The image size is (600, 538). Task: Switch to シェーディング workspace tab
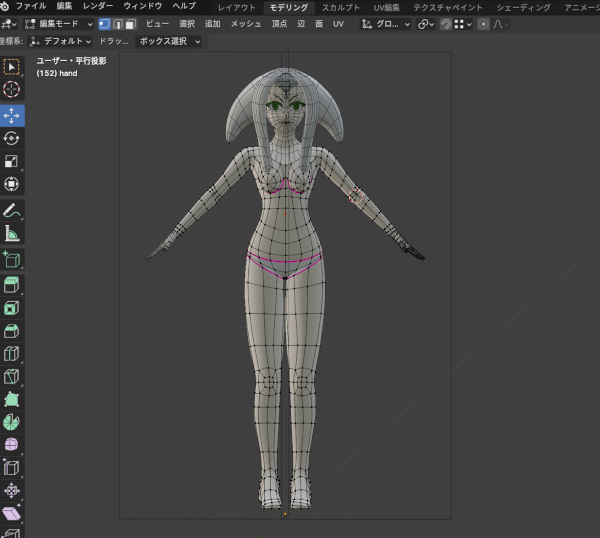[x=523, y=7]
